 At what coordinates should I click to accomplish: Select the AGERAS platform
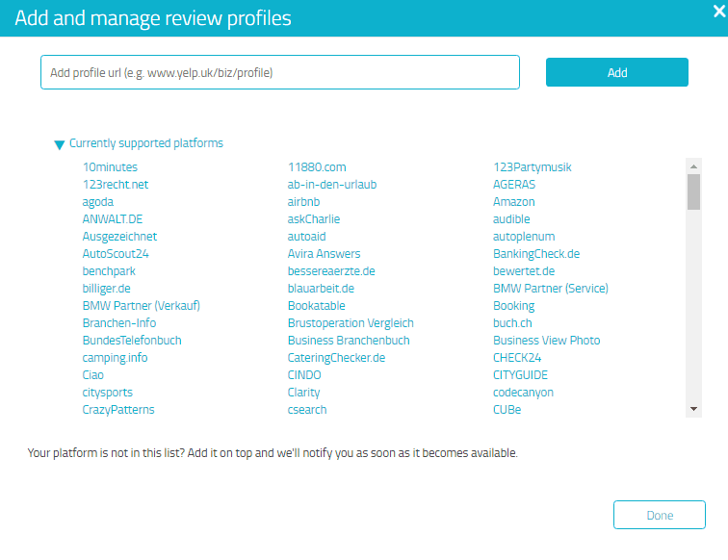[514, 185]
